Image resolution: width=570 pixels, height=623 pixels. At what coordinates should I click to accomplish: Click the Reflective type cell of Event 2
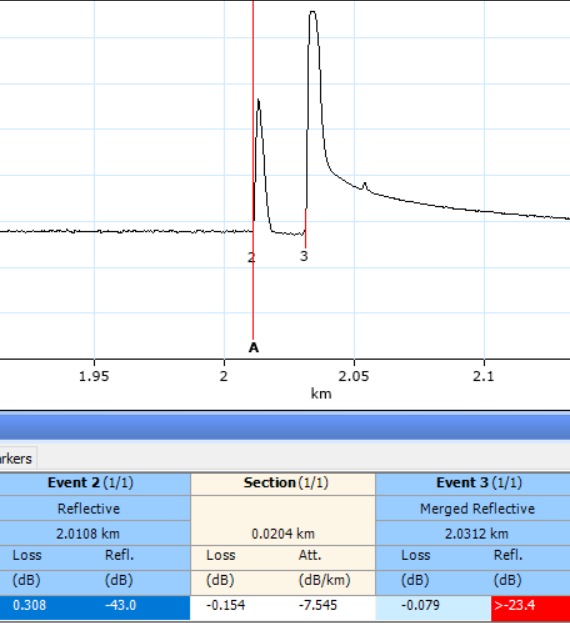click(x=89, y=509)
